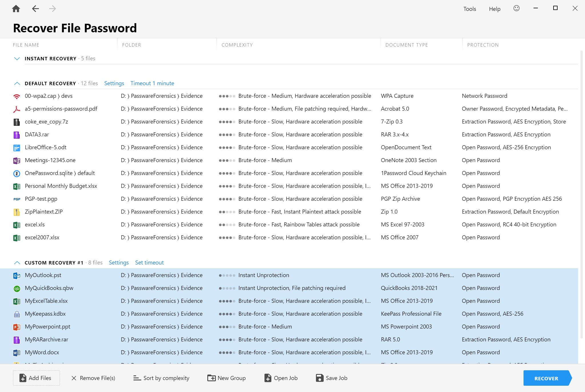585x392 pixels.
Task: Navigate back with the left arrow
Action: 35,9
